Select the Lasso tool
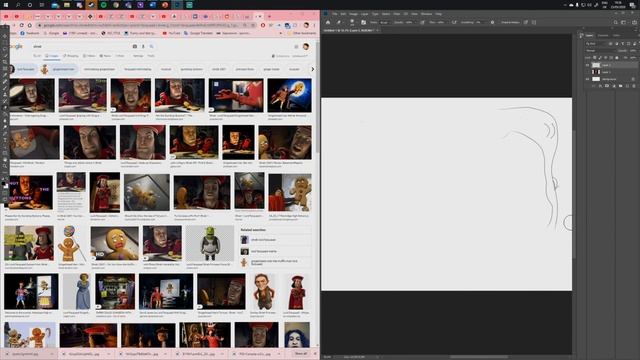This screenshot has height=360, width=640. pyautogui.click(x=5, y=49)
